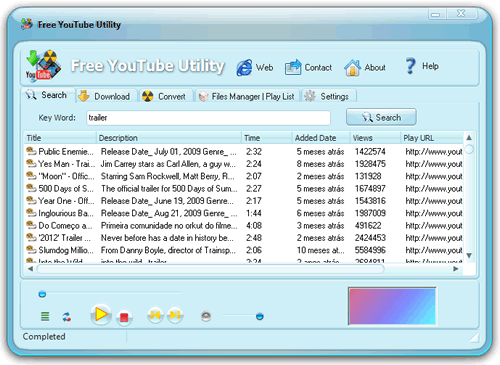Play the selected video
Screen dimensions: 500x365
pyautogui.click(x=101, y=314)
